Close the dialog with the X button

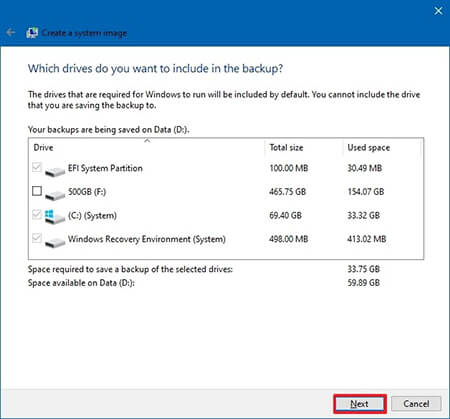[x=438, y=11]
